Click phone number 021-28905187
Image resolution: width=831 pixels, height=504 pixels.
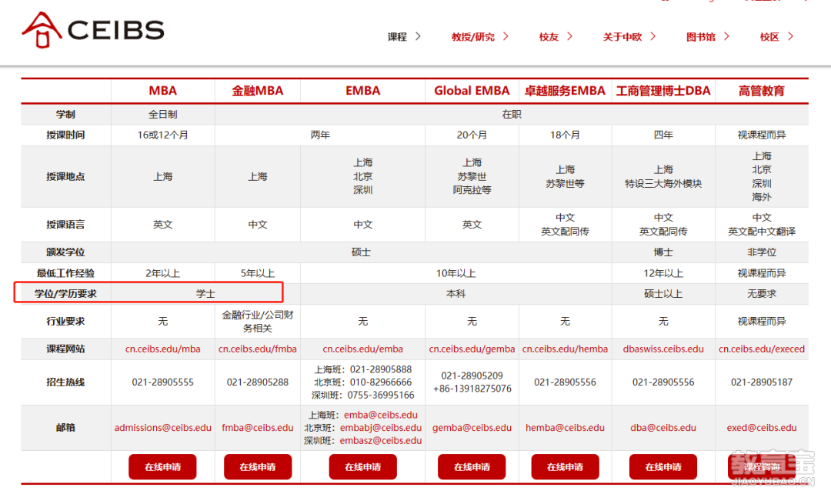click(x=762, y=382)
